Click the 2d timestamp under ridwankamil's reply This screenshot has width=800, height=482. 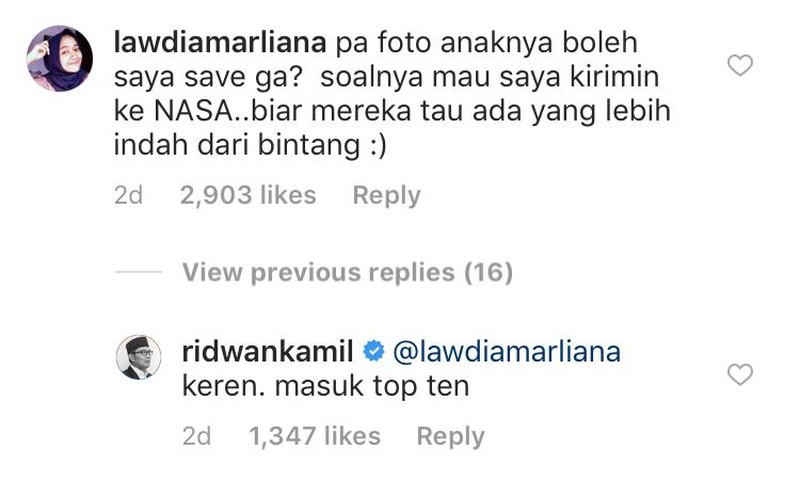(197, 437)
